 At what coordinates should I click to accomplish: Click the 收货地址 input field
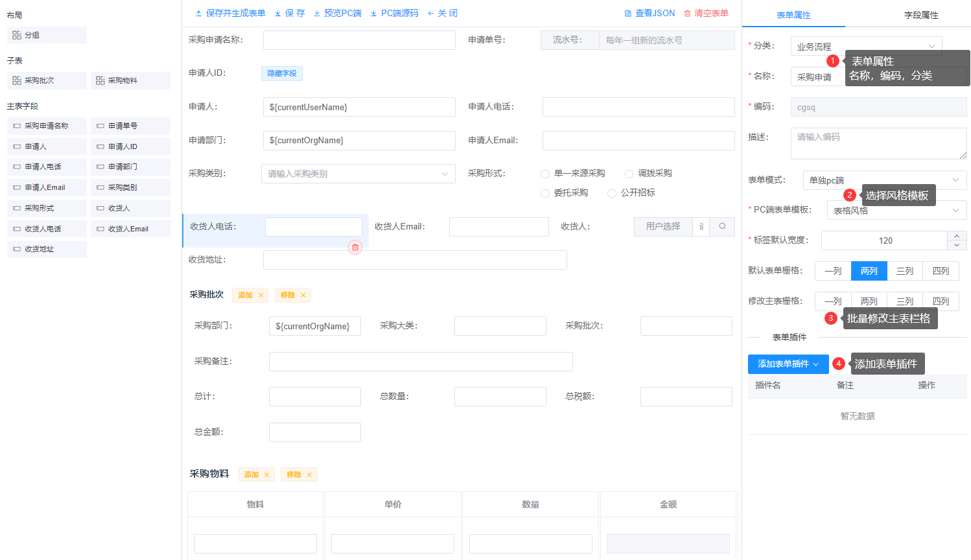point(415,260)
